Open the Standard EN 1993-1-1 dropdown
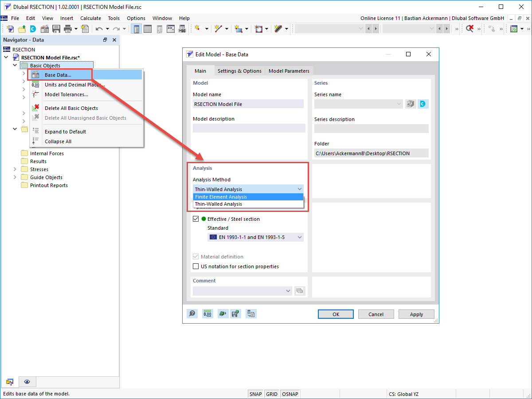This screenshot has width=532, height=399. click(x=256, y=237)
